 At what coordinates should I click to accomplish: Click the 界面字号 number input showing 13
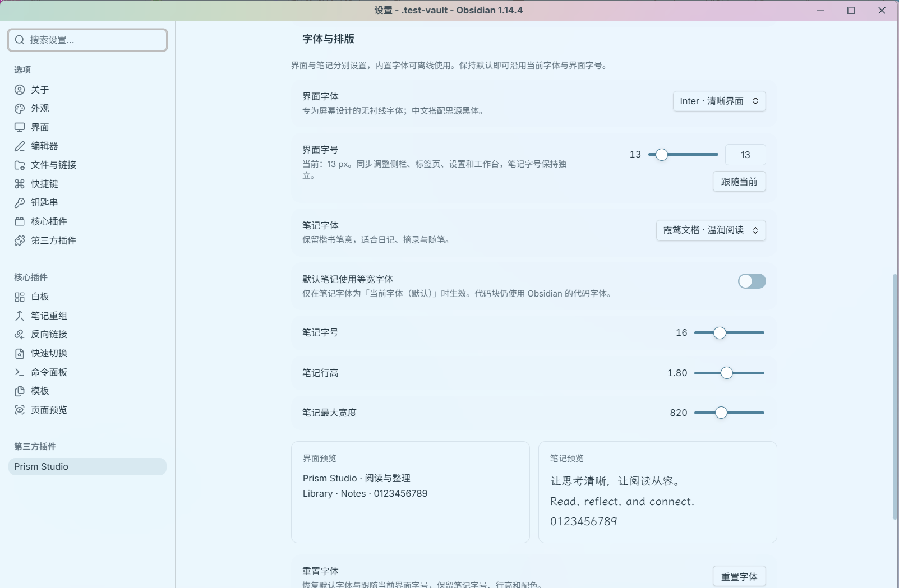tap(745, 155)
